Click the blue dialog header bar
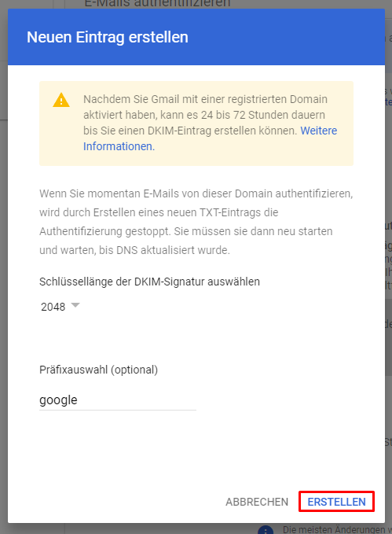392x534 pixels. pos(196,37)
